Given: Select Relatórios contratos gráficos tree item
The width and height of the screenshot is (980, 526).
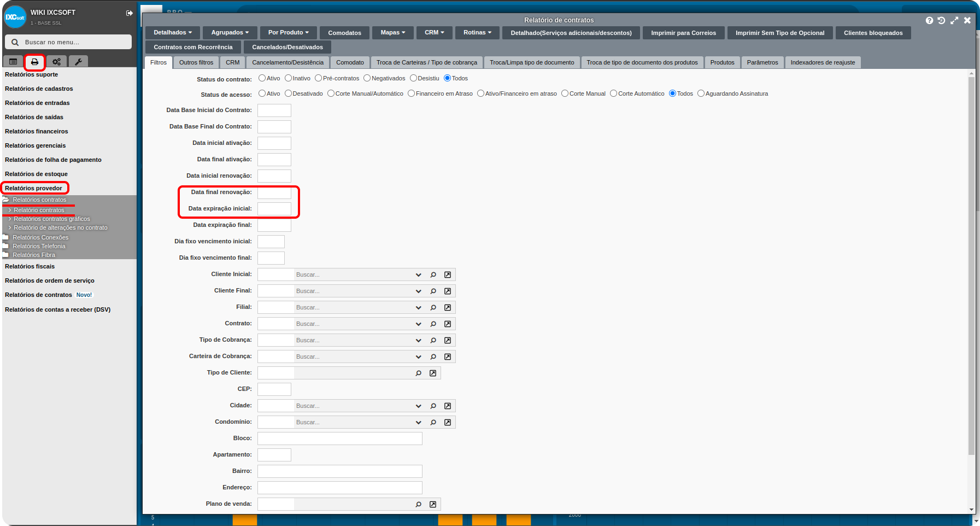Looking at the screenshot, I should pos(52,219).
